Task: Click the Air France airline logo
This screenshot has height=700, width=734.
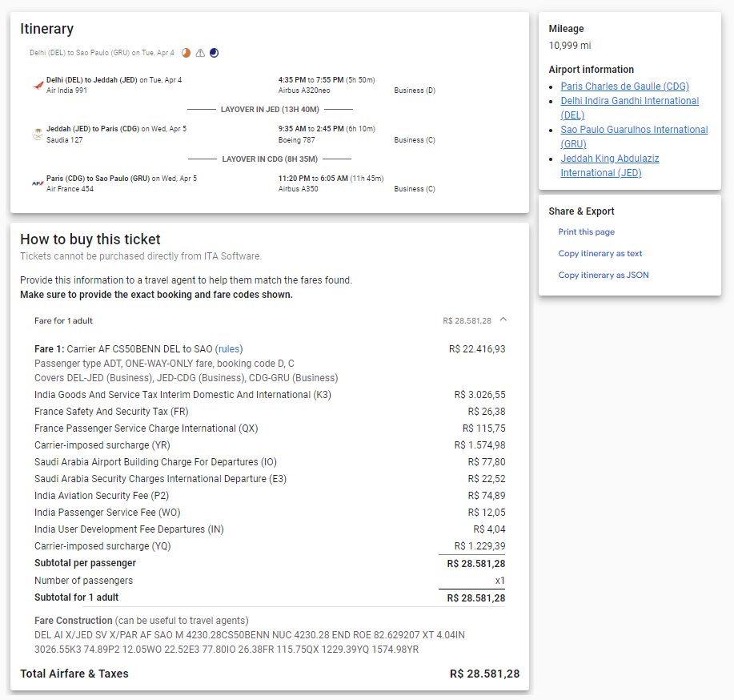Action: click(38, 183)
